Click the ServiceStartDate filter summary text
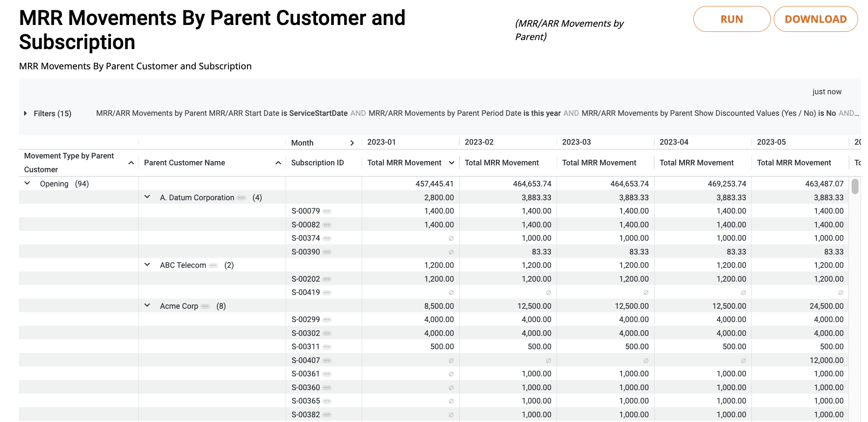This screenshot has height=422, width=868. [318, 113]
